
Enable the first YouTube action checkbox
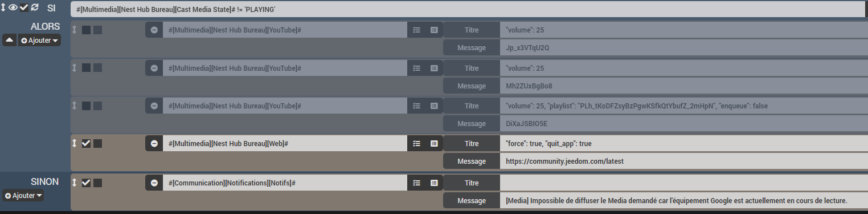click(x=86, y=30)
